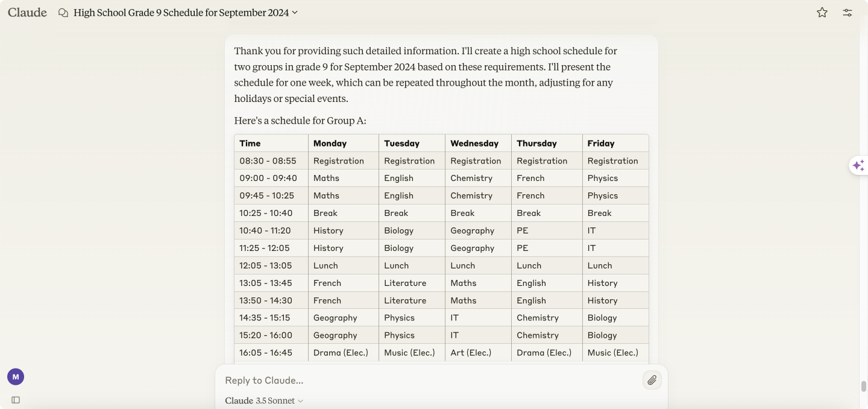Viewport: 868px width, 409px height.
Task: Expand the conversation title dropdown chevron
Action: (295, 13)
